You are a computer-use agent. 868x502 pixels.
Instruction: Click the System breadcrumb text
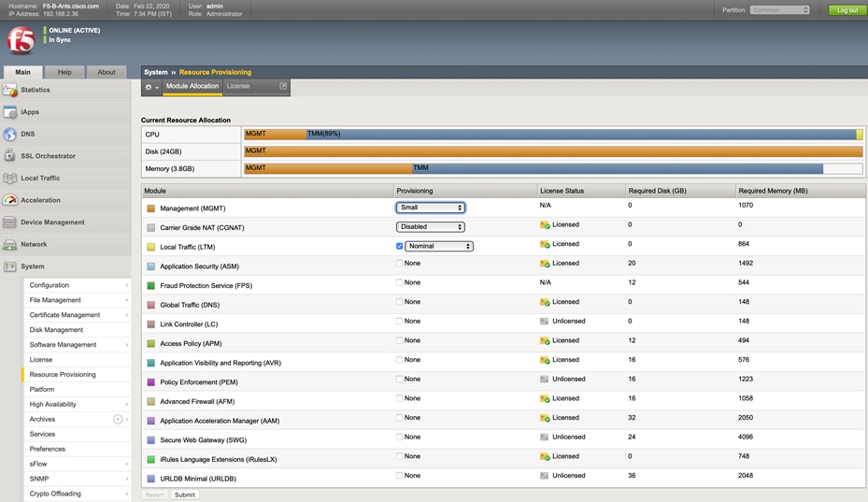155,72
